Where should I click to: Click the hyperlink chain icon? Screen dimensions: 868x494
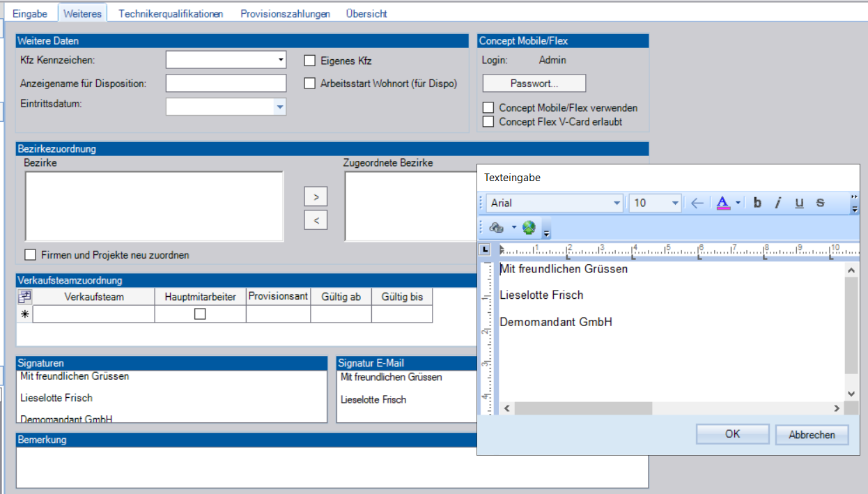[497, 227]
